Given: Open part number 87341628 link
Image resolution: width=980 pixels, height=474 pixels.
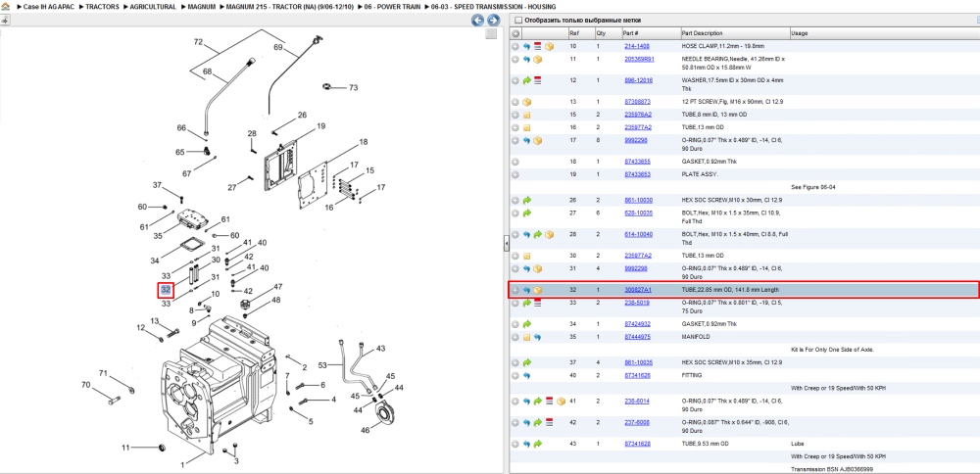Looking at the screenshot, I should [637, 444].
